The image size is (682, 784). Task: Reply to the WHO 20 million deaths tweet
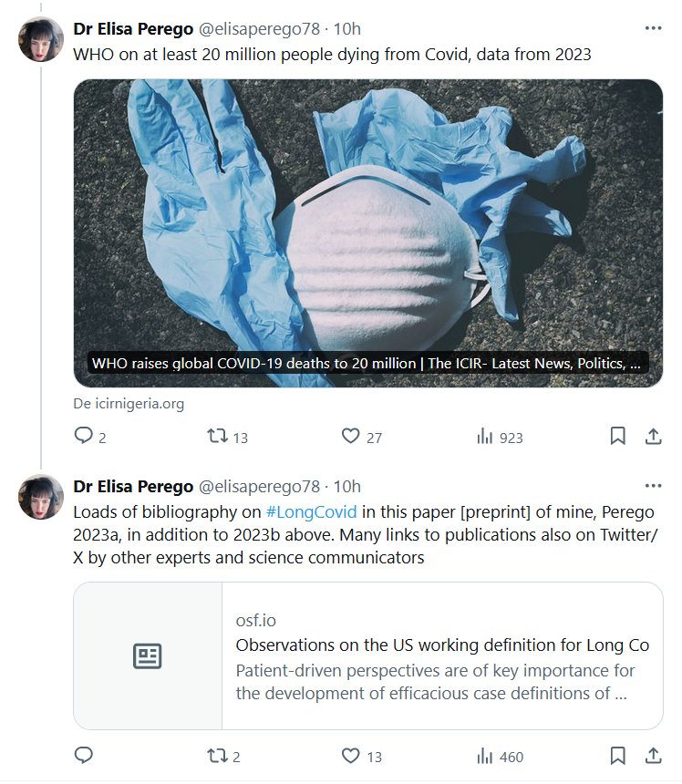(x=84, y=437)
